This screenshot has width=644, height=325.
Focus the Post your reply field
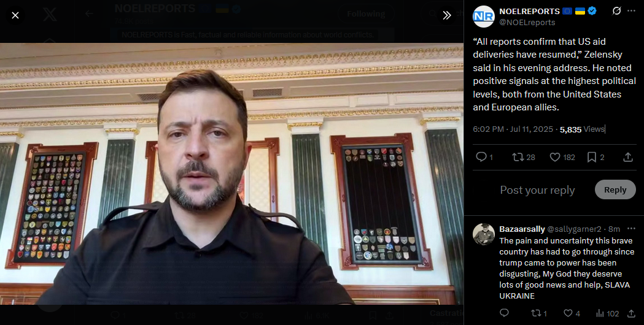tap(537, 190)
